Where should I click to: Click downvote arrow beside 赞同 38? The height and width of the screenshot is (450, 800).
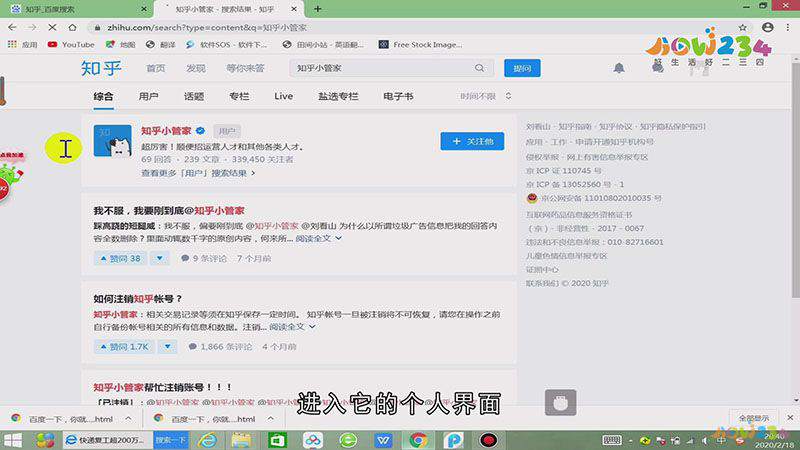(160, 258)
